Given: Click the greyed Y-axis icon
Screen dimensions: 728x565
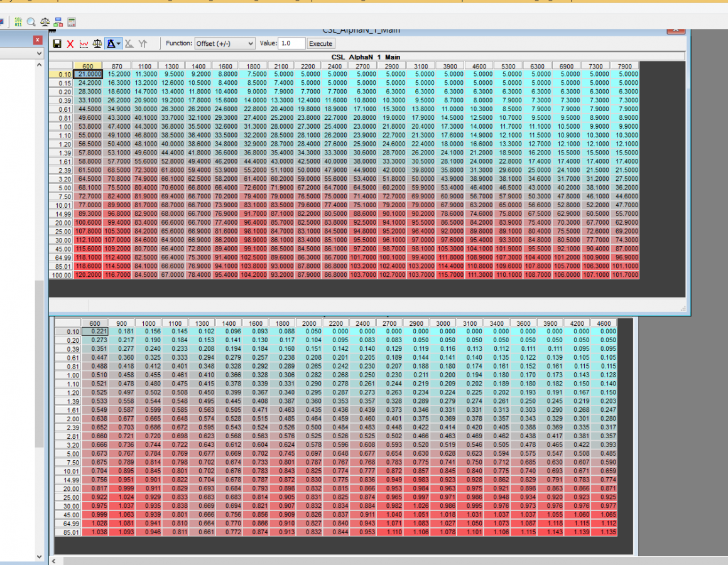Looking at the screenshot, I should click(143, 43).
